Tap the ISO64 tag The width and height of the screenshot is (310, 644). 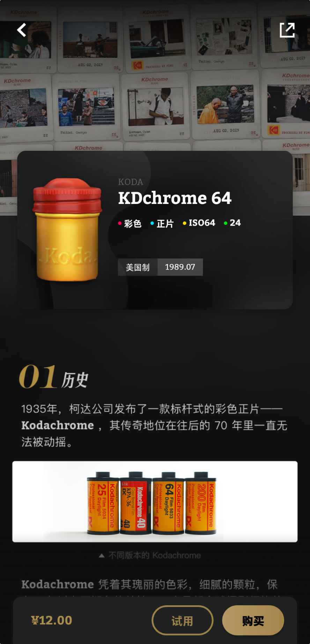199,223
